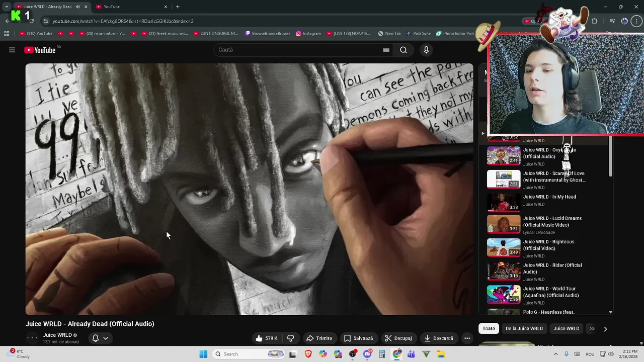Open more actions three-dot menu
Viewport: 644px width, 362px height.
coord(467,338)
